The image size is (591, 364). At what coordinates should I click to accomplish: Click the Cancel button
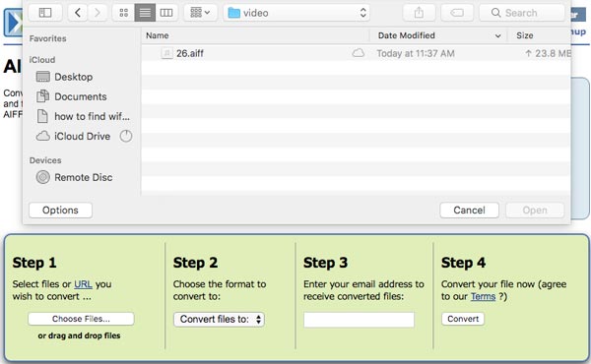click(x=469, y=211)
